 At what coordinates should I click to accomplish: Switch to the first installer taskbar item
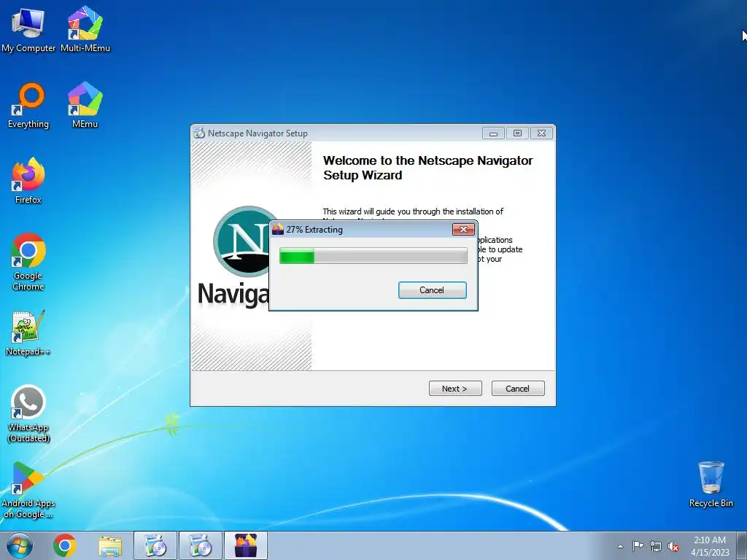(155, 545)
